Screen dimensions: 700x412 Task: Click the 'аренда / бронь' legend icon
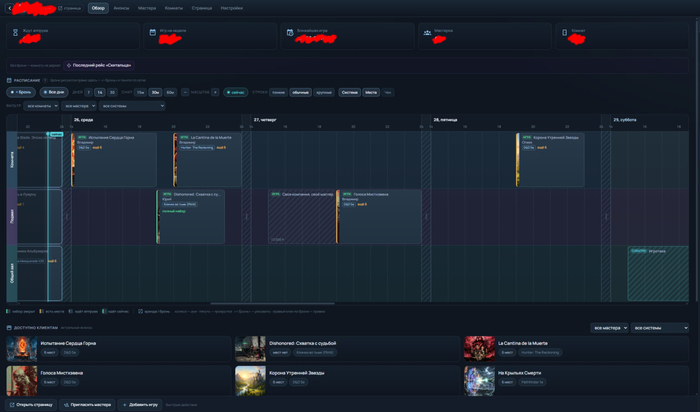coord(140,312)
